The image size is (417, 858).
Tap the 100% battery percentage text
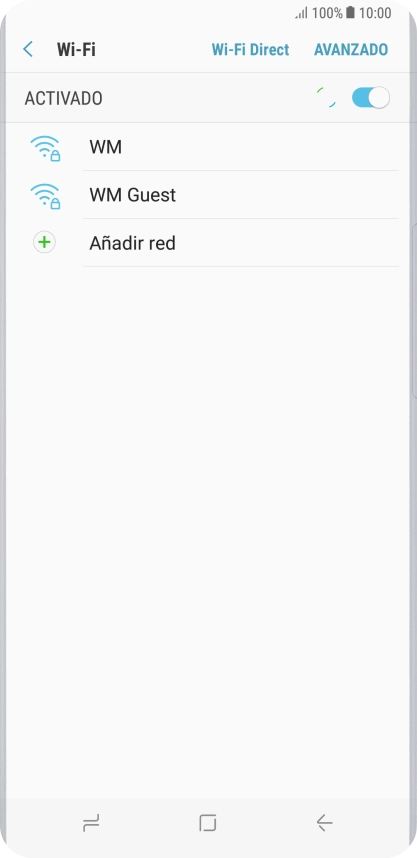pyautogui.click(x=327, y=13)
